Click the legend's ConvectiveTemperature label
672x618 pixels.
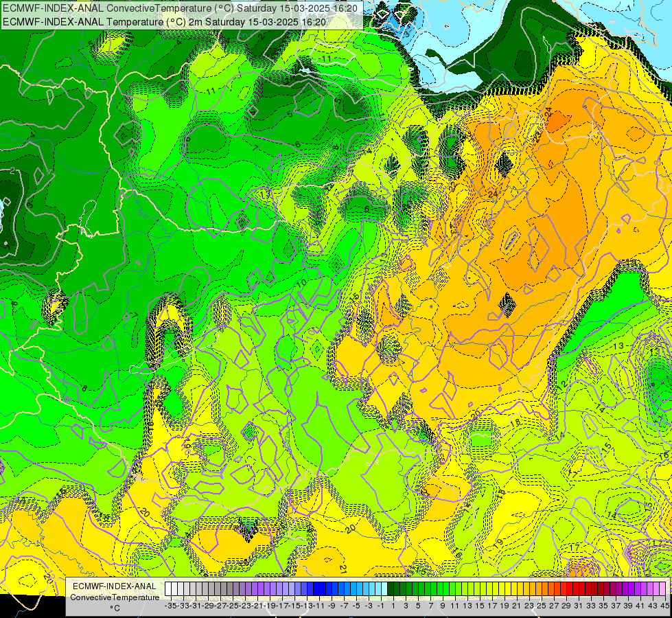pos(115,597)
